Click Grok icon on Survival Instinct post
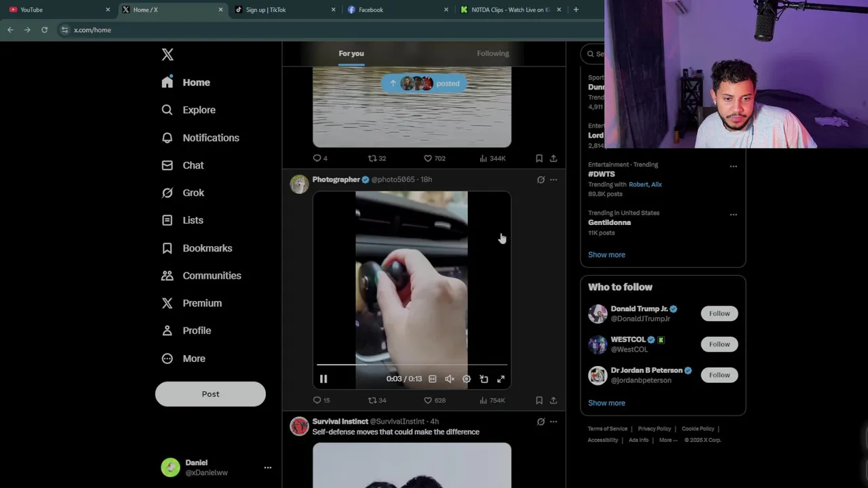This screenshot has width=868, height=488. coord(540,422)
